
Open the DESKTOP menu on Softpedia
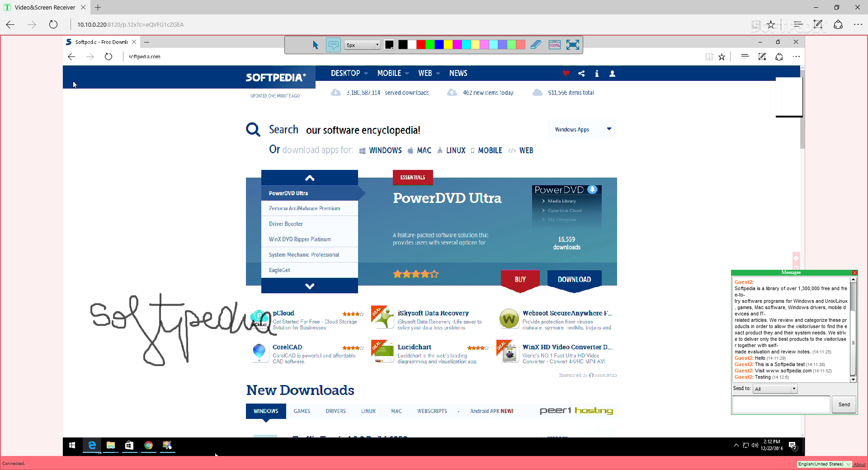pyautogui.click(x=349, y=73)
